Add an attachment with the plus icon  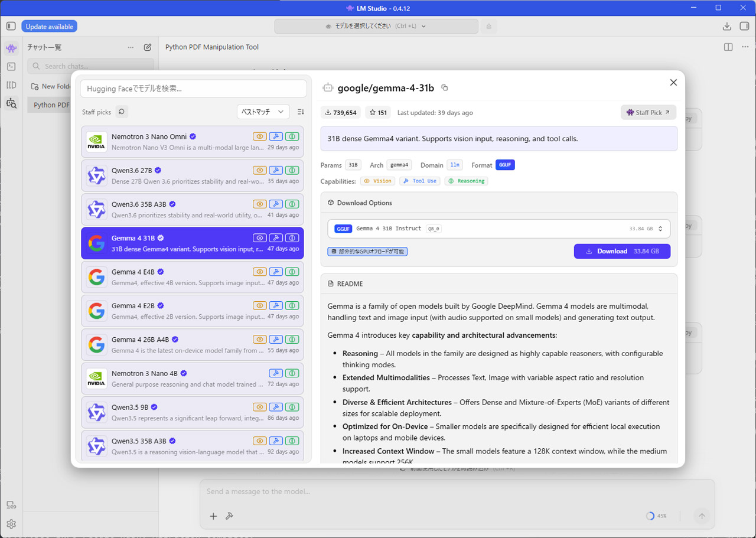213,516
